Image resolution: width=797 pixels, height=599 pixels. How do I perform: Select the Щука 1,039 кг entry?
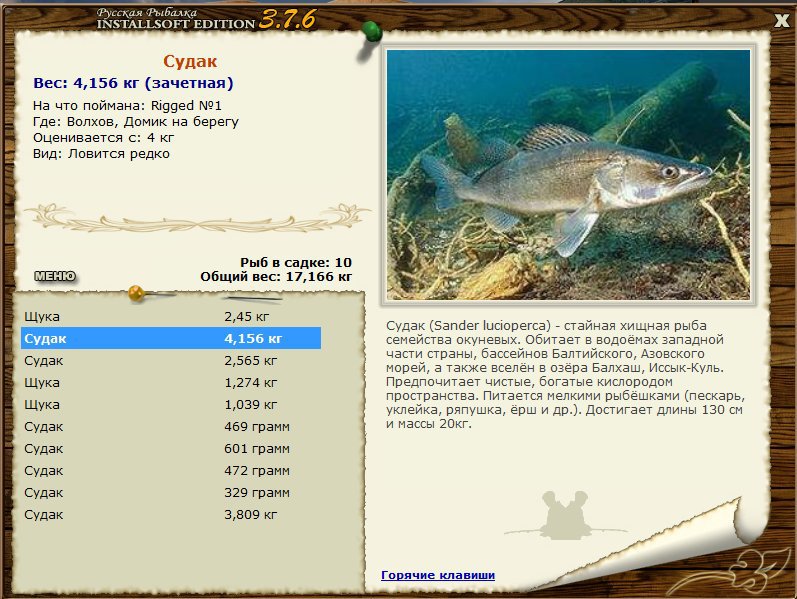coord(171,405)
